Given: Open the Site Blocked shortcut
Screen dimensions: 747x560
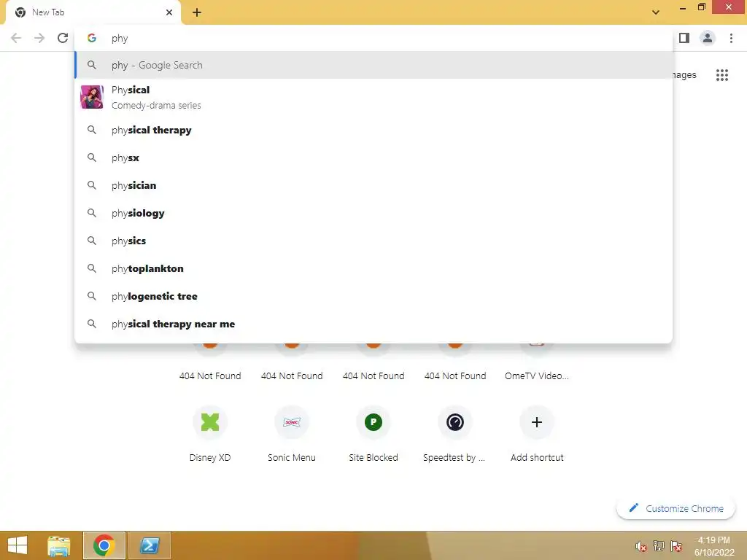Looking at the screenshot, I should [373, 433].
